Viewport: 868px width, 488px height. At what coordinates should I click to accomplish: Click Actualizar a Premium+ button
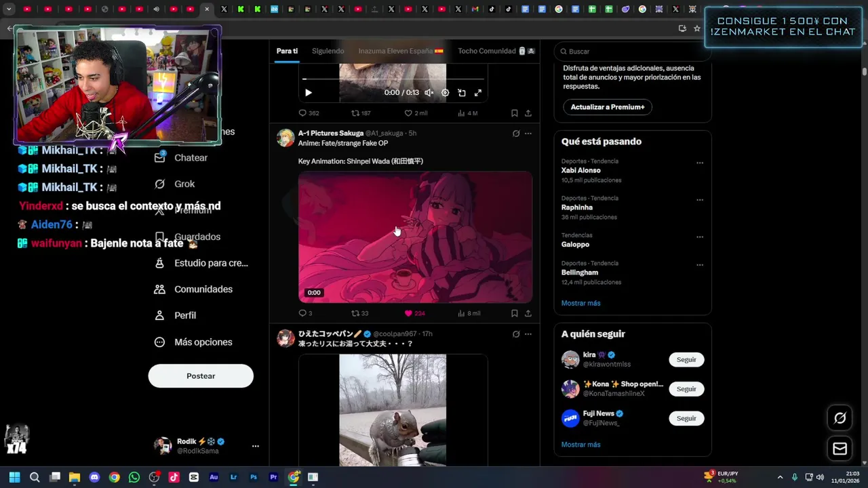(x=607, y=107)
